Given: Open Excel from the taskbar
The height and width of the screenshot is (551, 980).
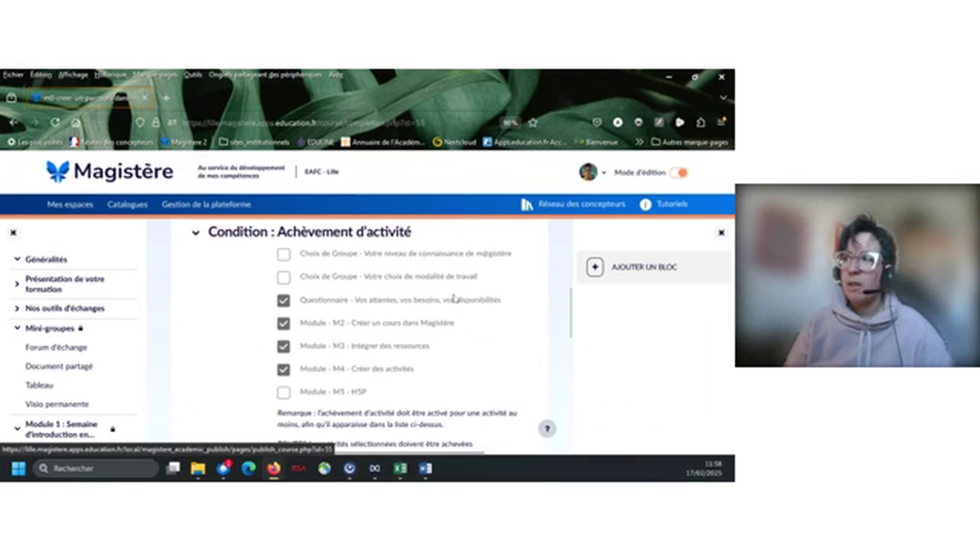Looking at the screenshot, I should (400, 468).
